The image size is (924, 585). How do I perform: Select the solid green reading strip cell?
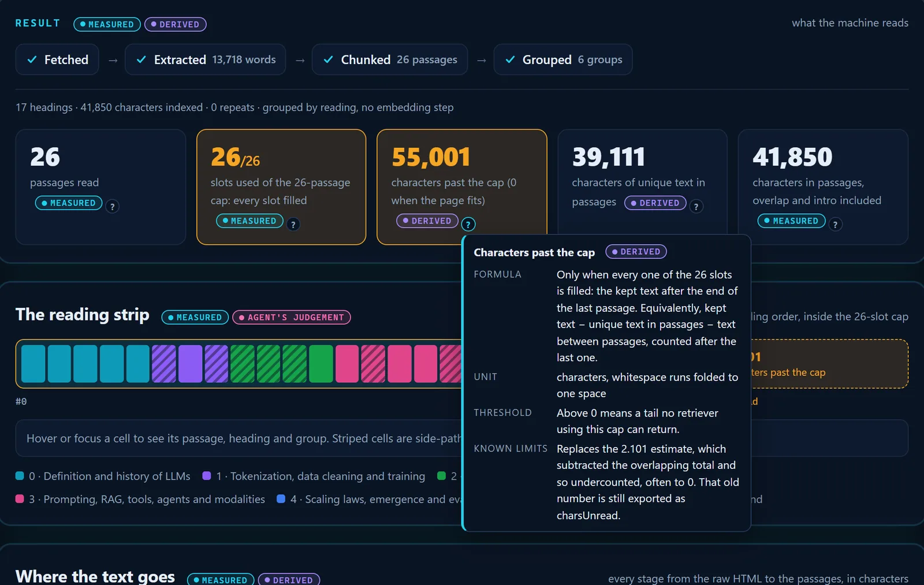tap(321, 364)
